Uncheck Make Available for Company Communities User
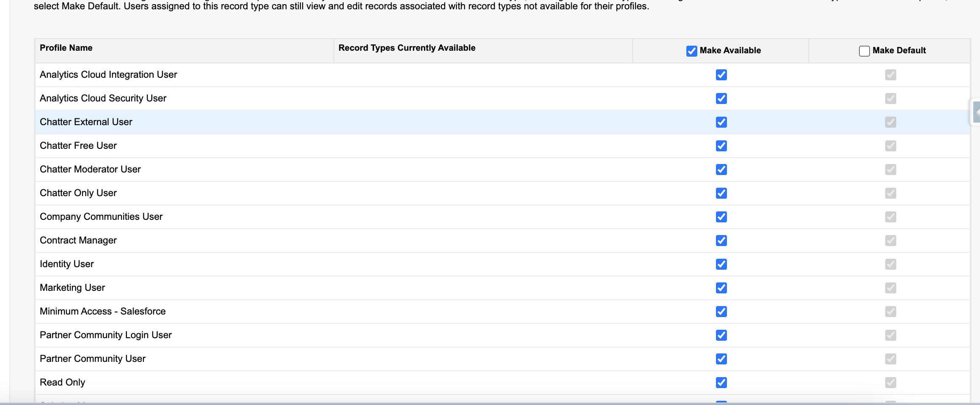Image resolution: width=980 pixels, height=405 pixels. pos(721,217)
